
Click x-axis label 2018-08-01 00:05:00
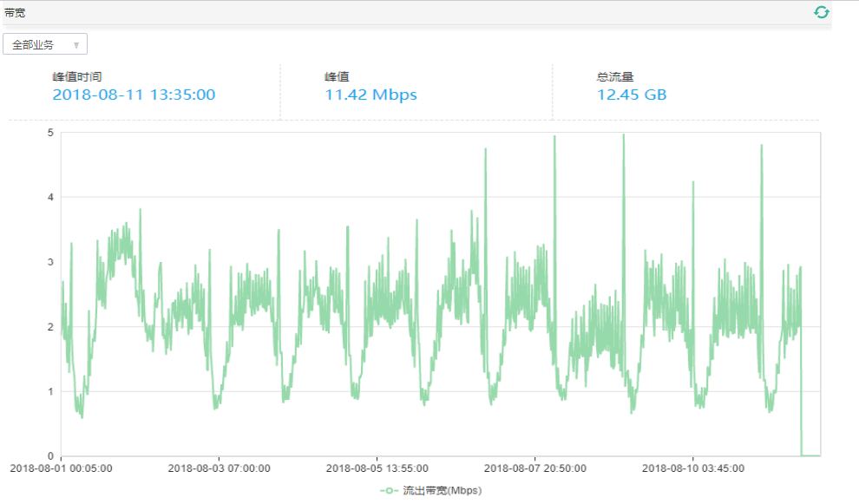point(61,468)
